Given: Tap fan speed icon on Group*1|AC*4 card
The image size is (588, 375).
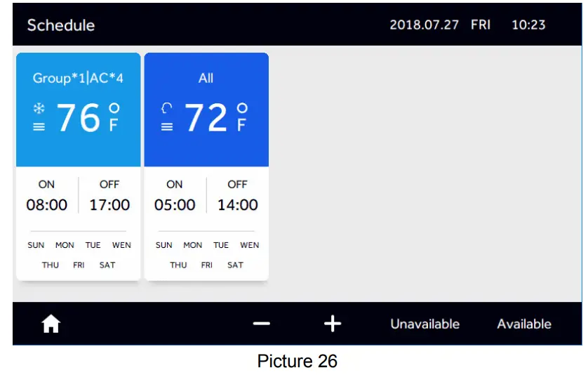Looking at the screenshot, I should pyautogui.click(x=39, y=126).
